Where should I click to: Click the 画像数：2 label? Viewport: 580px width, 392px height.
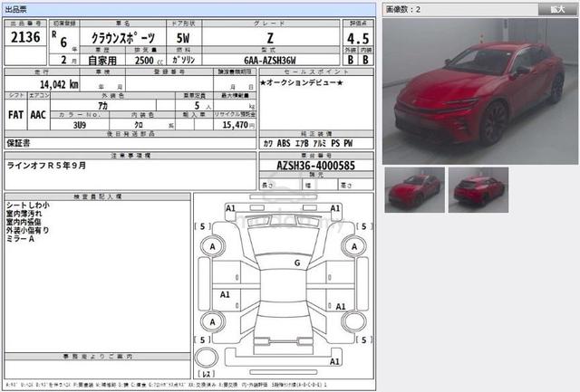tap(403, 10)
